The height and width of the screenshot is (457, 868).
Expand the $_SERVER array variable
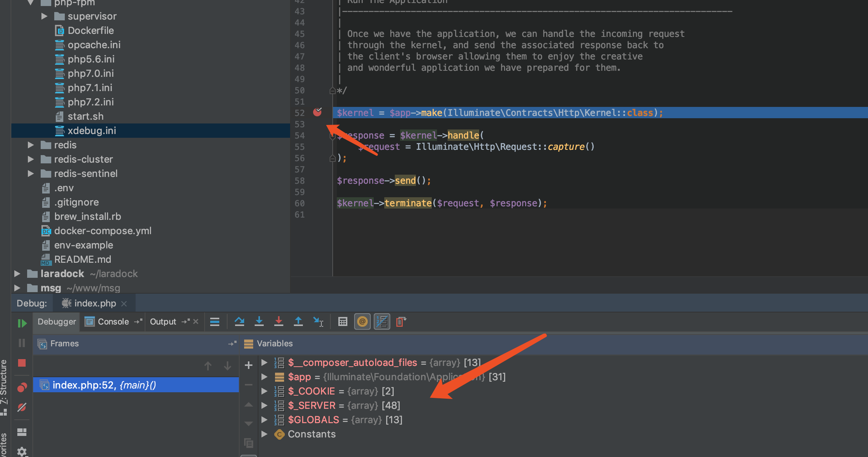pos(264,405)
